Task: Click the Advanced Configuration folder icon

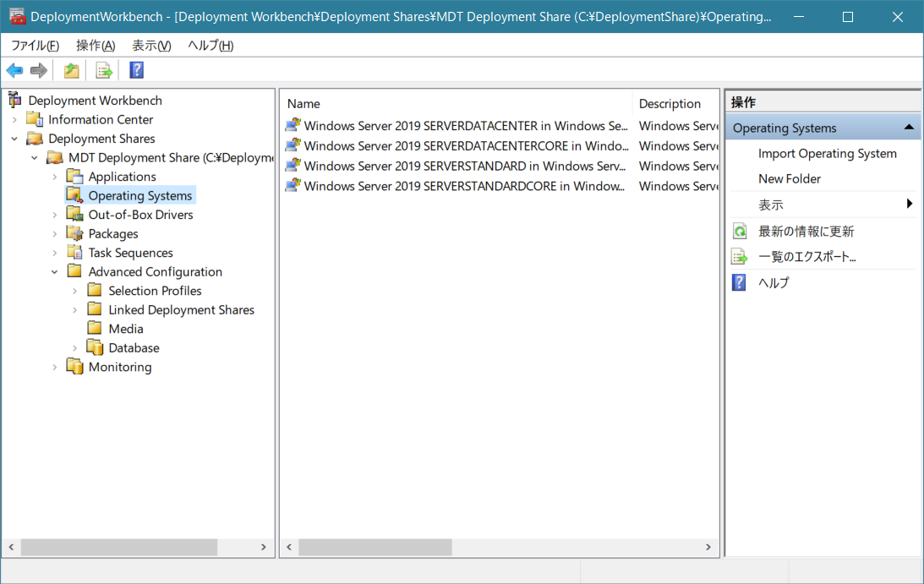Action: click(75, 271)
